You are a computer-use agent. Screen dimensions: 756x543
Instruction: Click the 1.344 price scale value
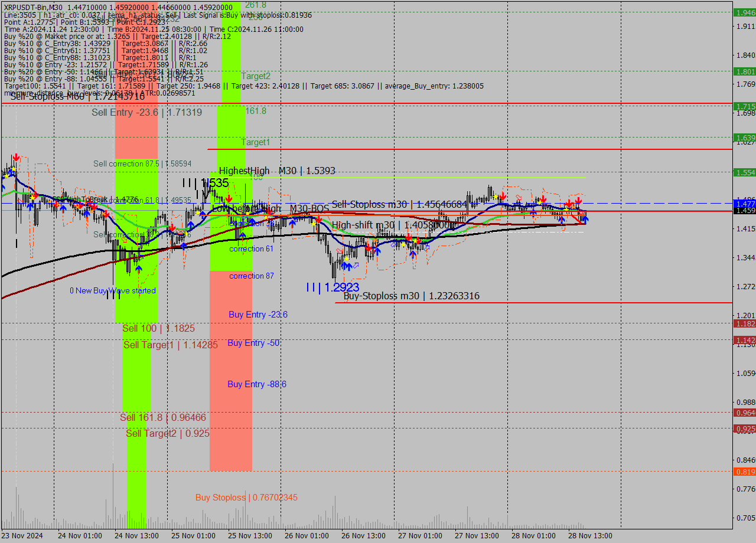click(745, 257)
